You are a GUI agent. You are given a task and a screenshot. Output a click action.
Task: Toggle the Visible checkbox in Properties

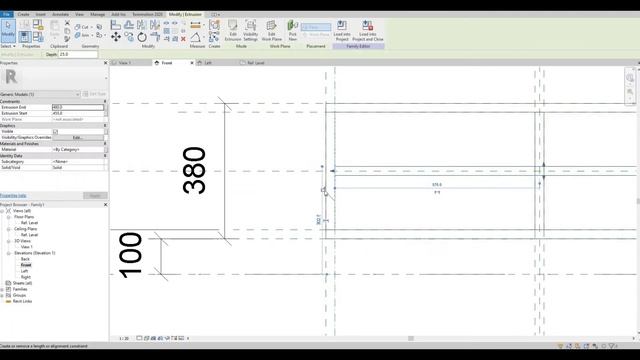(56, 131)
